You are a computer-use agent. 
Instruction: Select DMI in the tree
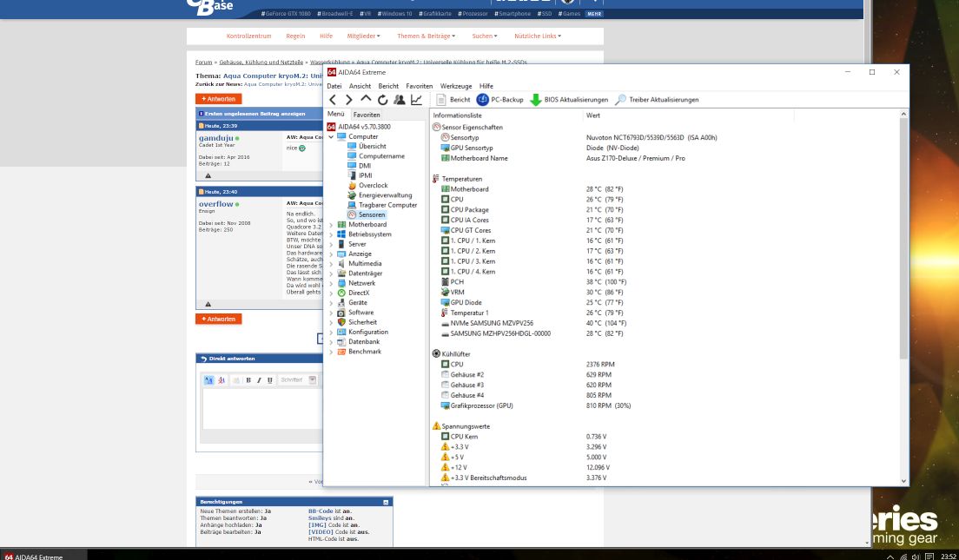pyautogui.click(x=365, y=167)
